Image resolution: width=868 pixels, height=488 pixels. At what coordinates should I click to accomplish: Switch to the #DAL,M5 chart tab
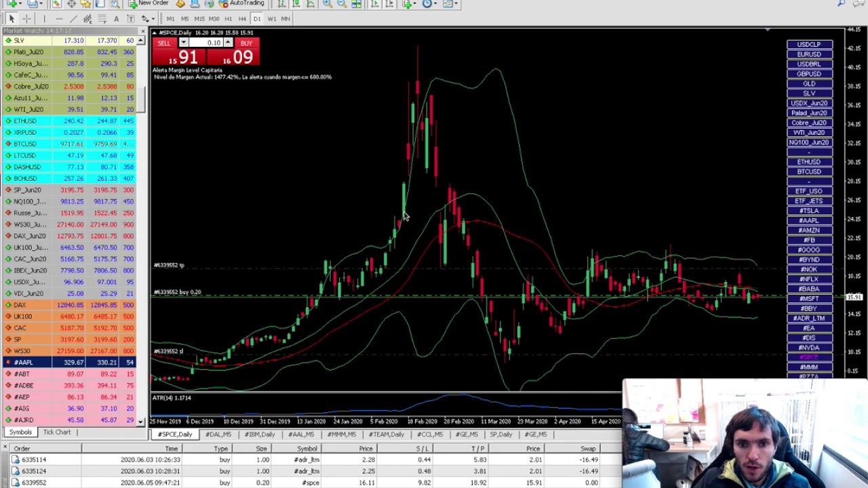tap(218, 434)
